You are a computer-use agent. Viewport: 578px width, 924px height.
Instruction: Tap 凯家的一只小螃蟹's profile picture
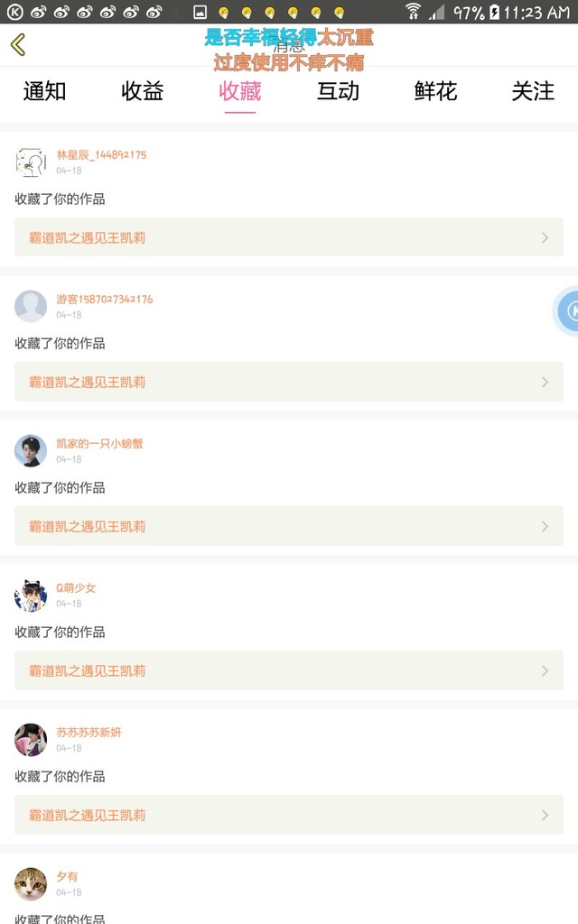31,451
